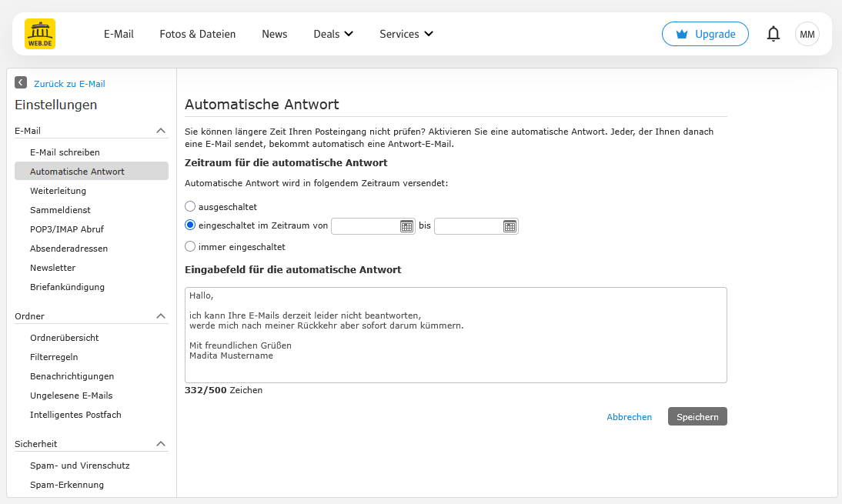This screenshot has height=504, width=842.
Task: Cancel changes via Abbrechen link
Action: pyautogui.click(x=630, y=416)
